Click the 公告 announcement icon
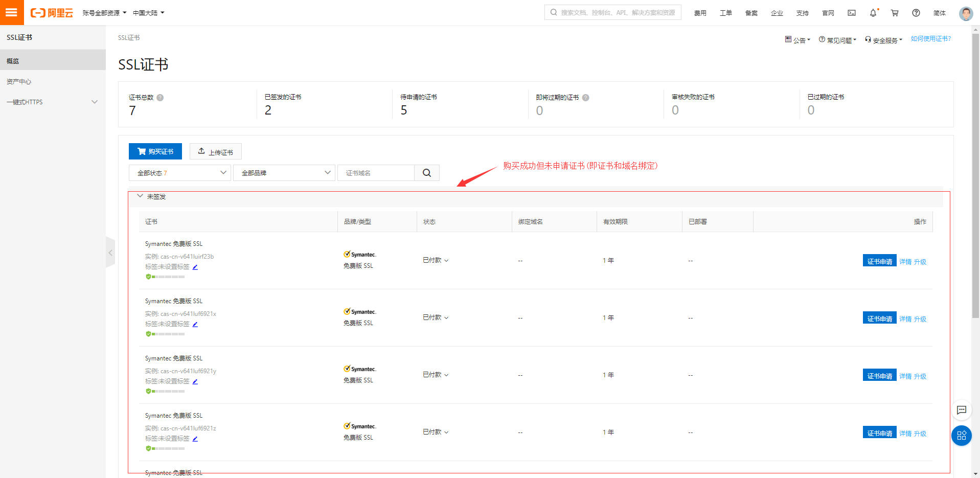Screen dimensions: 980x478 point(788,39)
